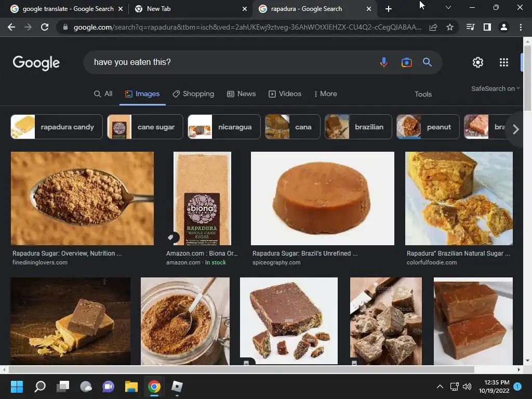
Task: Open the spoon of rapadura sugar image
Action: [82, 198]
